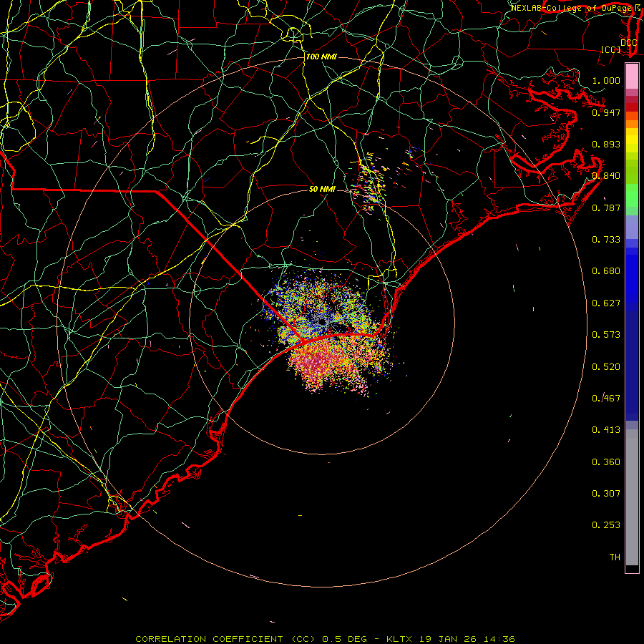This screenshot has width=644, height=644.
Task: Click the KLTX radar site center point
Action: tap(322, 322)
